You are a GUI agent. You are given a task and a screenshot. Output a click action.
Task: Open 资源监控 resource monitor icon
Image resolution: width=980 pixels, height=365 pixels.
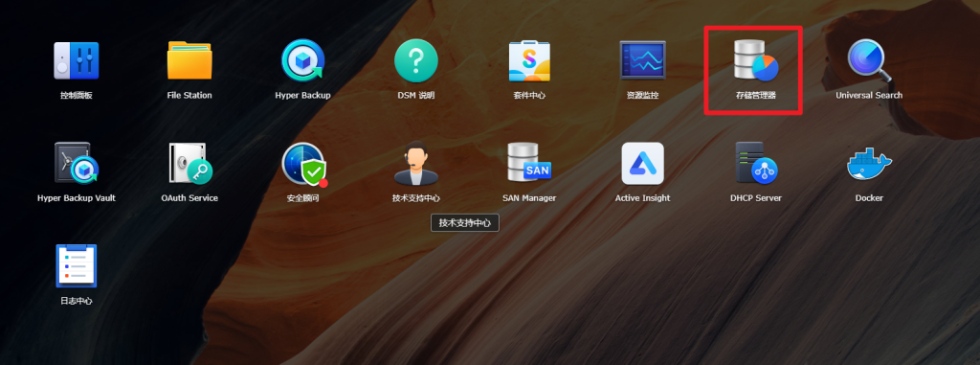click(x=642, y=60)
